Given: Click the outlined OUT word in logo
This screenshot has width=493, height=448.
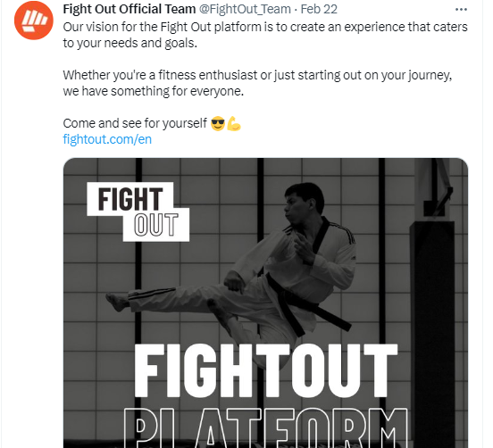Looking at the screenshot, I should point(156,224).
